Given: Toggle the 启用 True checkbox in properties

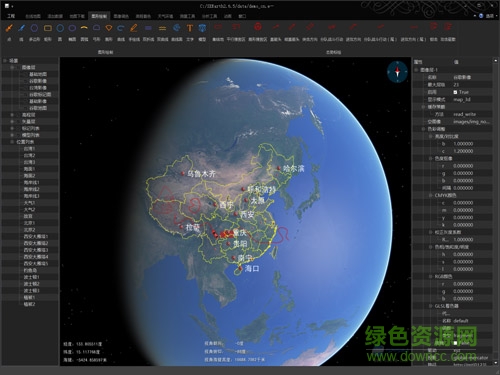Looking at the screenshot, I should point(455,92).
